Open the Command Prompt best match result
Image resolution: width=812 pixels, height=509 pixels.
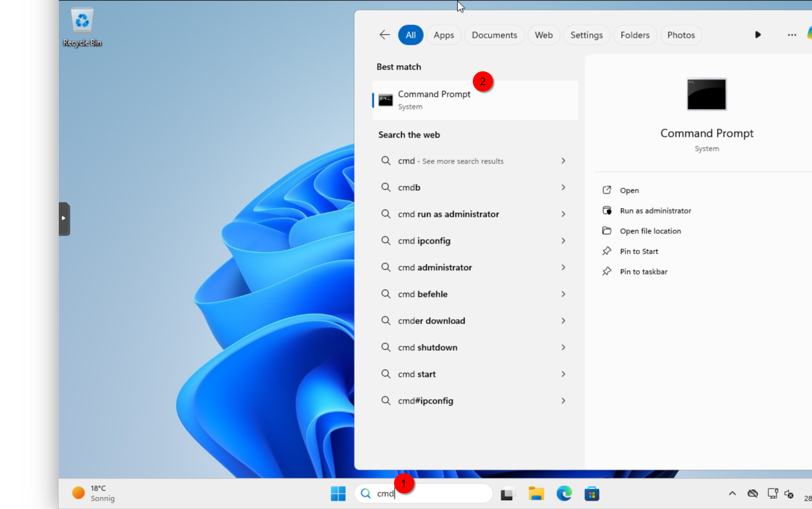(x=475, y=100)
